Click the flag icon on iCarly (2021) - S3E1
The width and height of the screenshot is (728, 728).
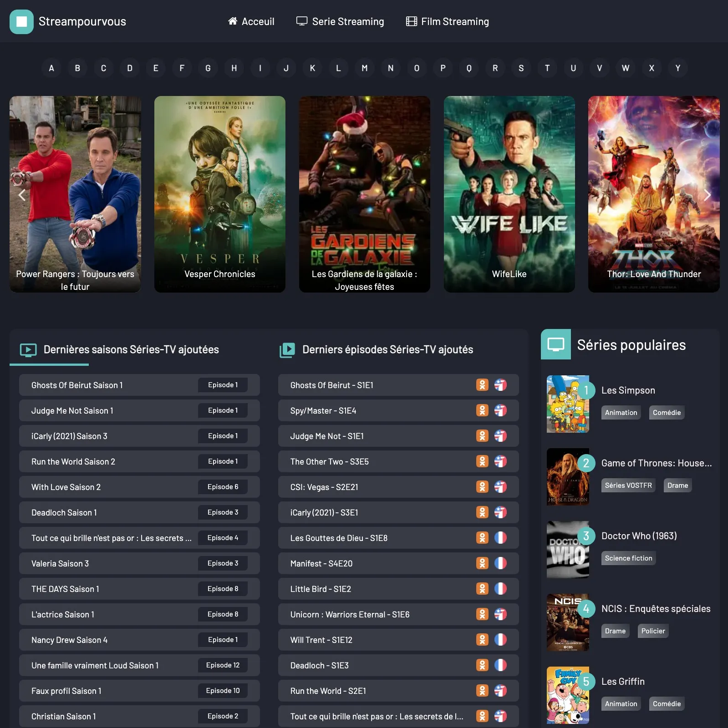click(x=500, y=512)
